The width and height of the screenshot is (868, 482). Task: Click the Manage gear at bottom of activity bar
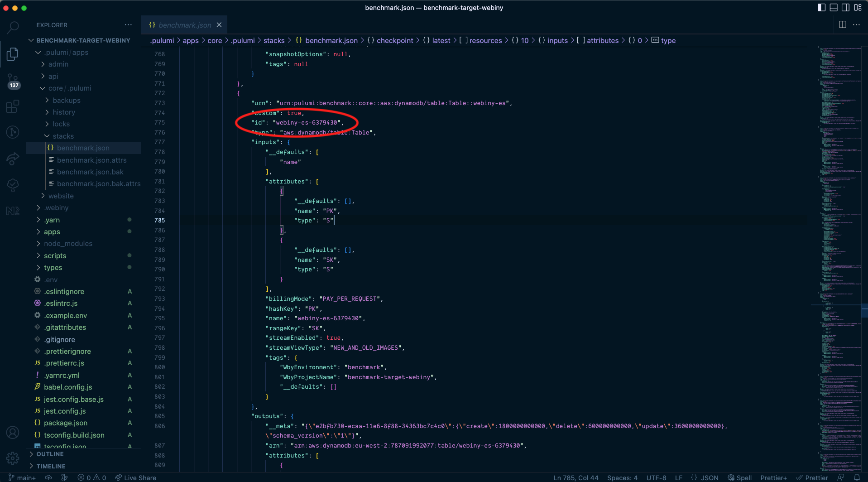pos(12,458)
